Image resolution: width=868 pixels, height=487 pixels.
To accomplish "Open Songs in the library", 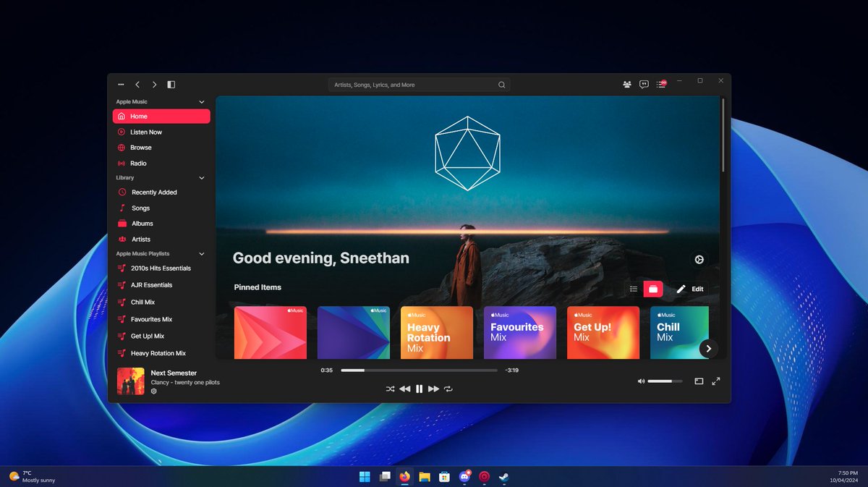I will coord(161,208).
